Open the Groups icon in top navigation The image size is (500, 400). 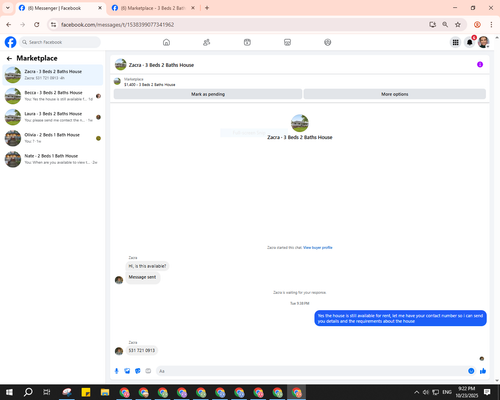click(328, 42)
